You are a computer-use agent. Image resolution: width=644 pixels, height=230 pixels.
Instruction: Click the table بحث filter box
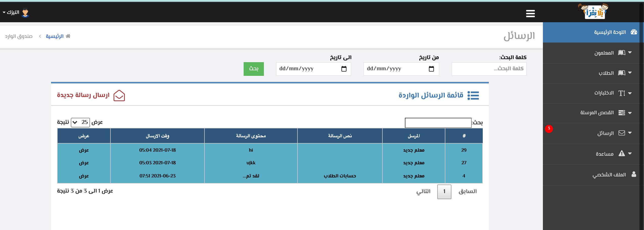[438, 123]
